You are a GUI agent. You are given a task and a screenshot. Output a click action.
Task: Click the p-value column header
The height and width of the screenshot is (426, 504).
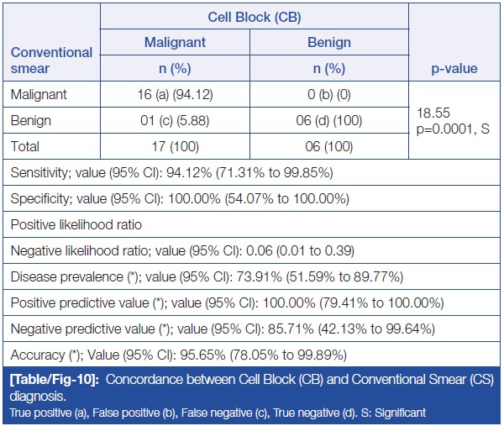coord(454,68)
